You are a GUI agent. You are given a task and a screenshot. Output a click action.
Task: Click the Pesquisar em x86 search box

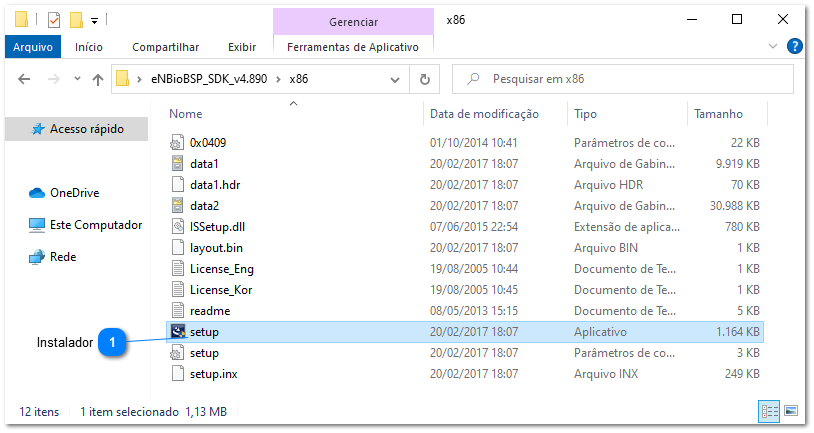622,79
